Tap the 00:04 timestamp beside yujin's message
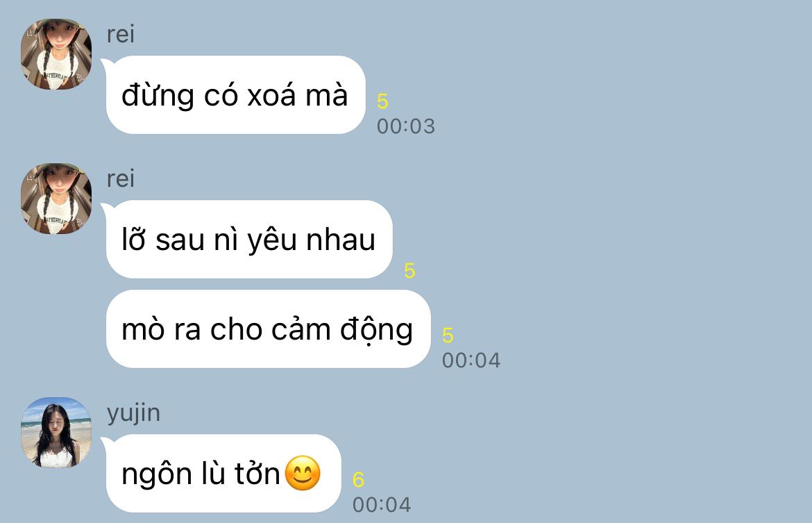812x523 pixels. [x=382, y=505]
